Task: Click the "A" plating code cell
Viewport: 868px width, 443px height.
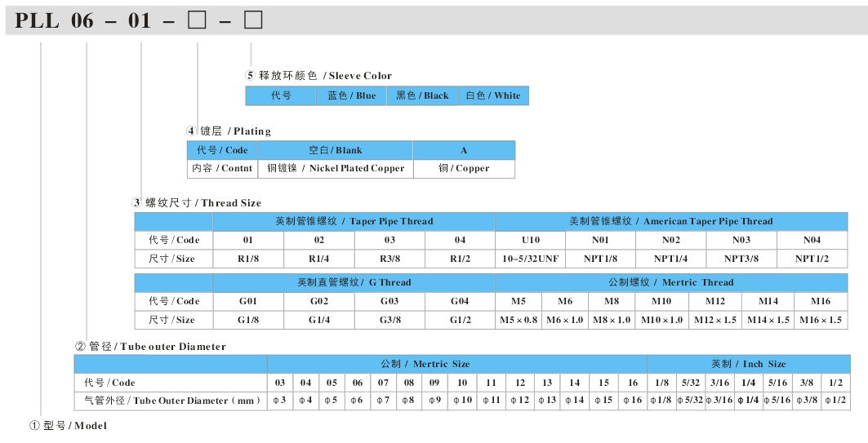Action: coord(464,150)
